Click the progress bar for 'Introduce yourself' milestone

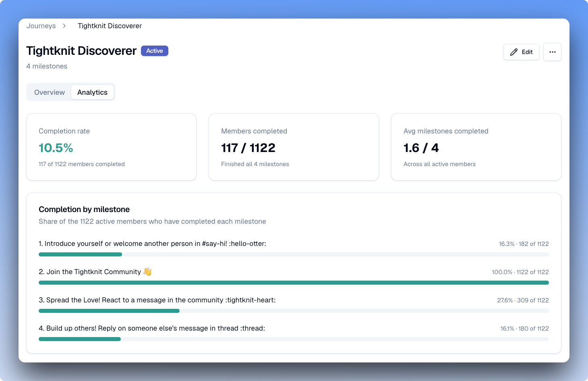[x=294, y=254]
